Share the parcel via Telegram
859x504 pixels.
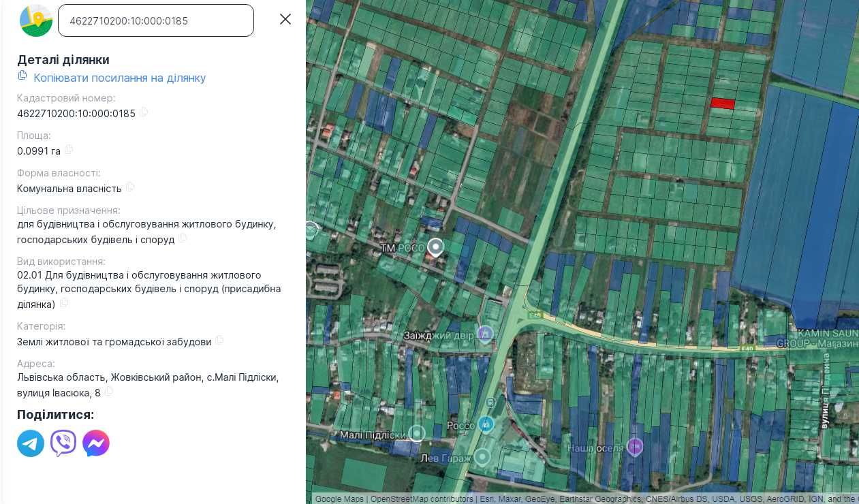(31, 443)
